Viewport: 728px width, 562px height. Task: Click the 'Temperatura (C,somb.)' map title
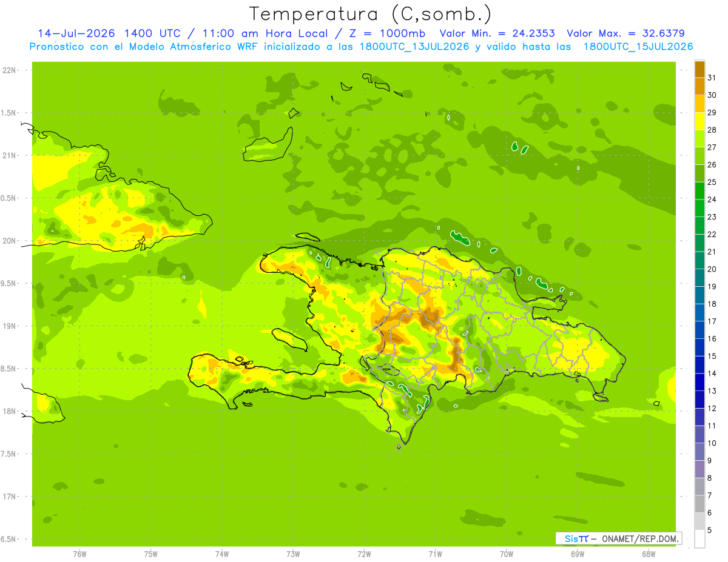[x=371, y=15]
